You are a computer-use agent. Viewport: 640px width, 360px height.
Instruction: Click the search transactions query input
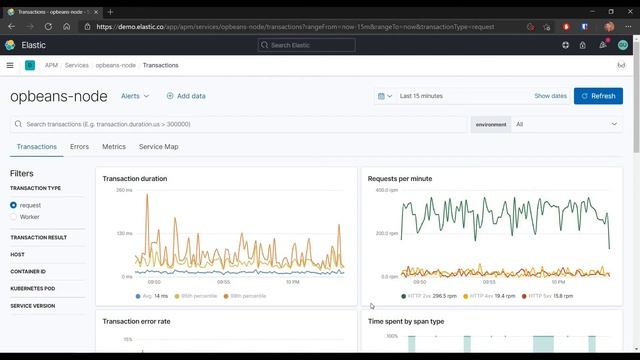click(x=239, y=124)
